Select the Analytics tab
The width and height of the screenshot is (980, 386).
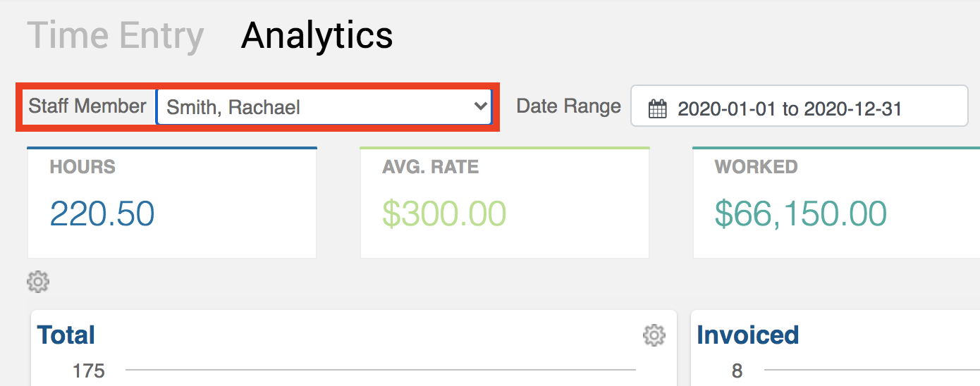[317, 35]
